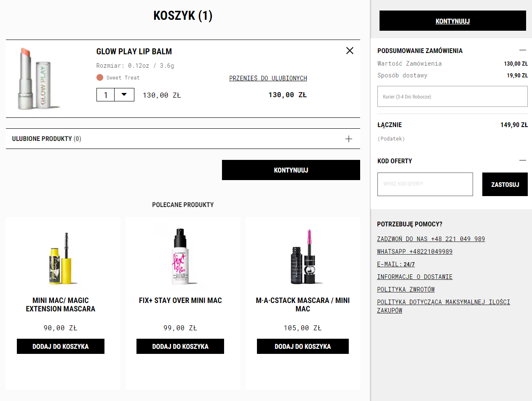Remove Glow Play Lip Balm with the X icon

350,50
